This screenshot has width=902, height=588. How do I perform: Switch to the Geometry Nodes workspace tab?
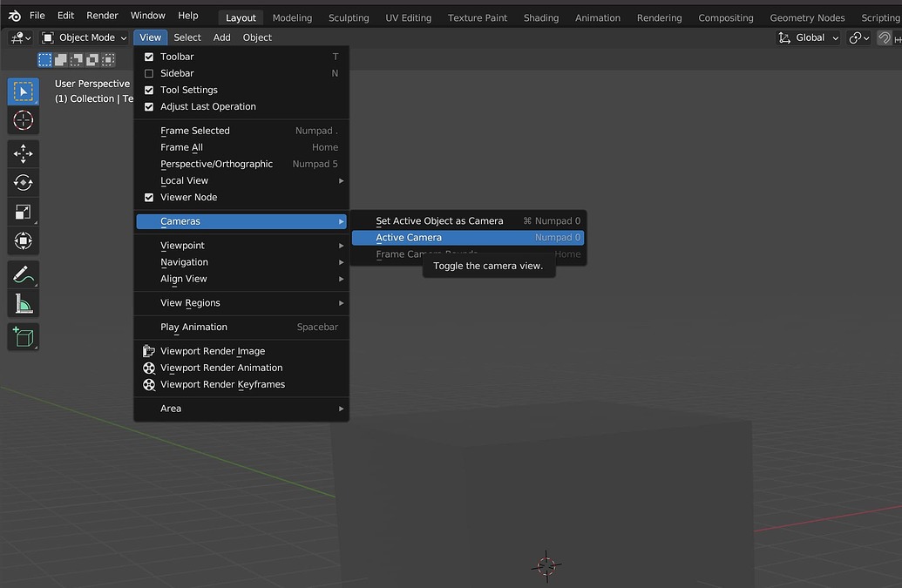pyautogui.click(x=807, y=17)
